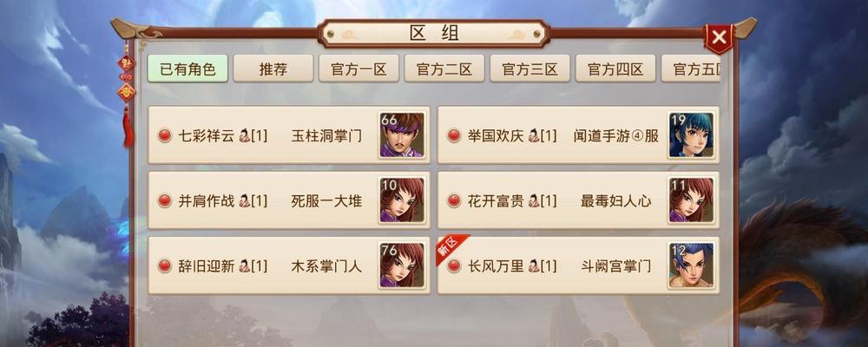Viewport: 868px width, 347px height.
Task: Enter the 长风万里 server
Action: 578,265
